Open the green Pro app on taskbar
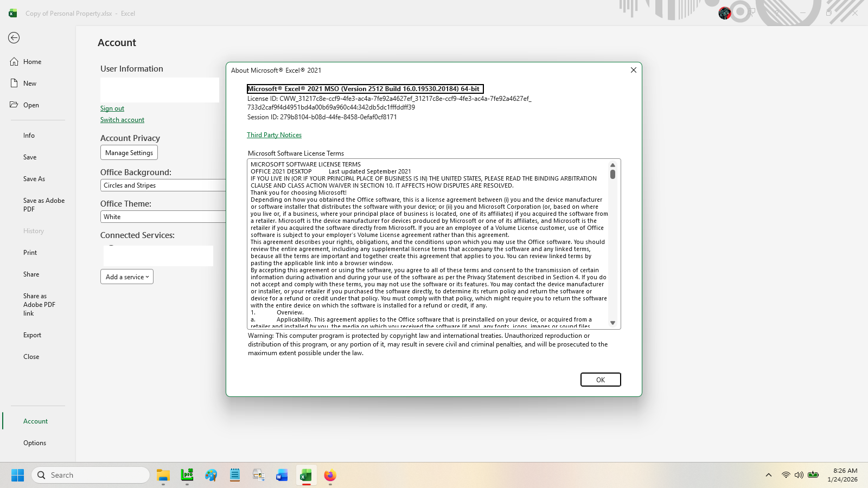 [x=187, y=476]
